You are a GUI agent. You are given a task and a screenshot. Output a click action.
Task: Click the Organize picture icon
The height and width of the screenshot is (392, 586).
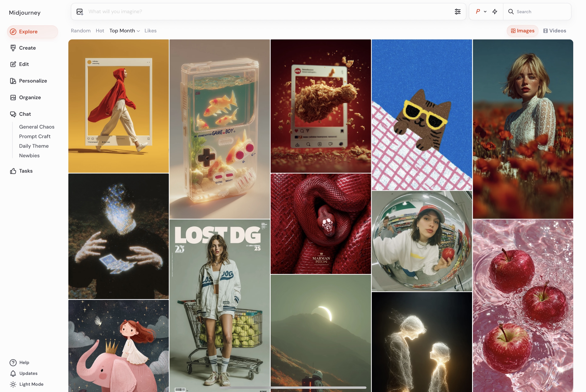13,98
